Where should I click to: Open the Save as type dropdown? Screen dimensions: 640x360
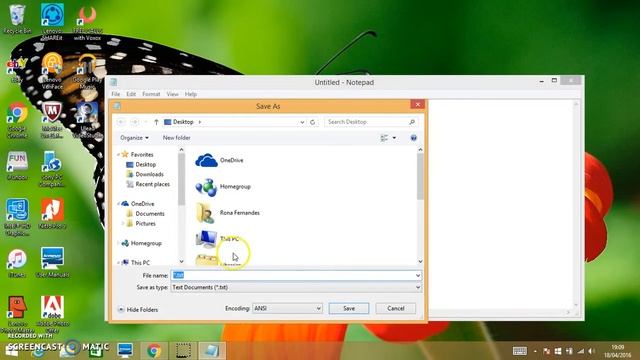click(296, 287)
